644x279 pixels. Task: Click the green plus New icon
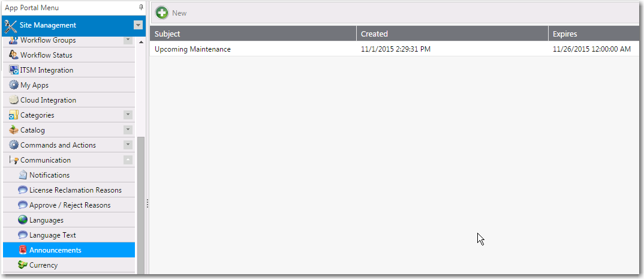pyautogui.click(x=162, y=13)
